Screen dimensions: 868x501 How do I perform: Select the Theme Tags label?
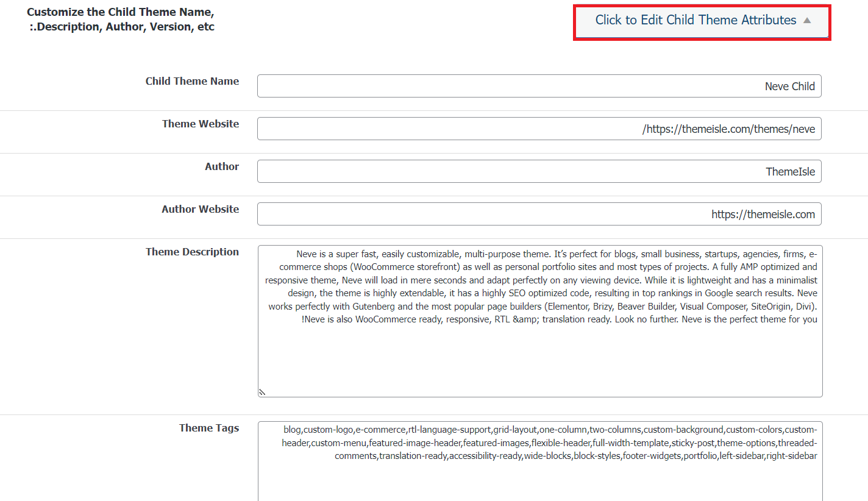(x=209, y=428)
